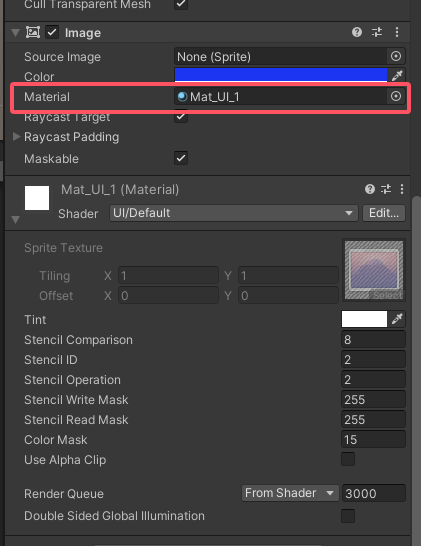The height and width of the screenshot is (546, 421).
Task: Collapse the Image component foldout
Action: [x=15, y=33]
